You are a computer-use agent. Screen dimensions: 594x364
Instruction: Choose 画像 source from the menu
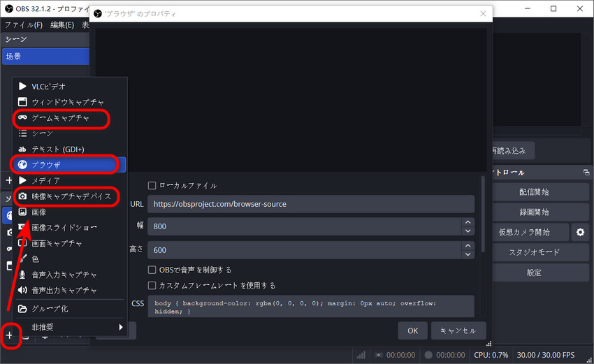click(70, 212)
